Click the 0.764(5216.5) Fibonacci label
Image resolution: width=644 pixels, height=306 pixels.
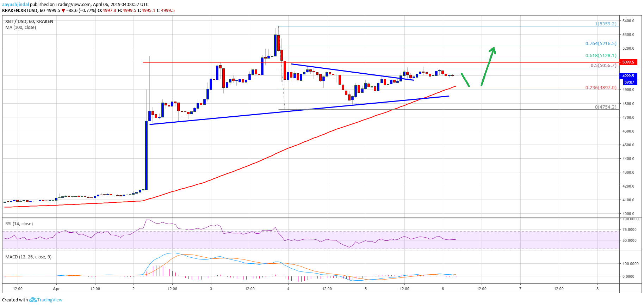click(601, 44)
